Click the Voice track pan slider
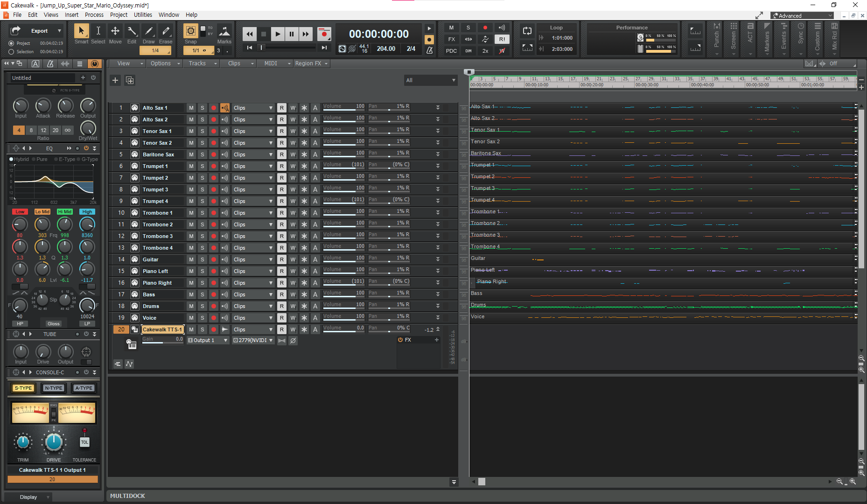 coord(389,318)
